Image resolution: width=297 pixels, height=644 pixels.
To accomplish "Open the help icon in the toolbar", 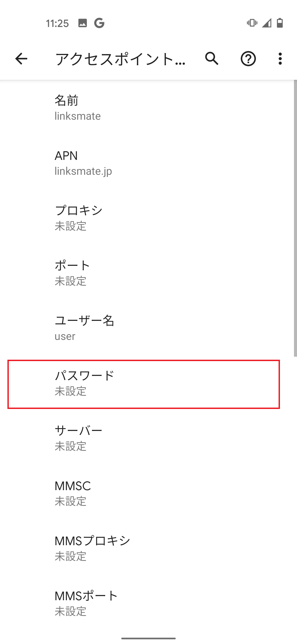I will click(x=248, y=59).
